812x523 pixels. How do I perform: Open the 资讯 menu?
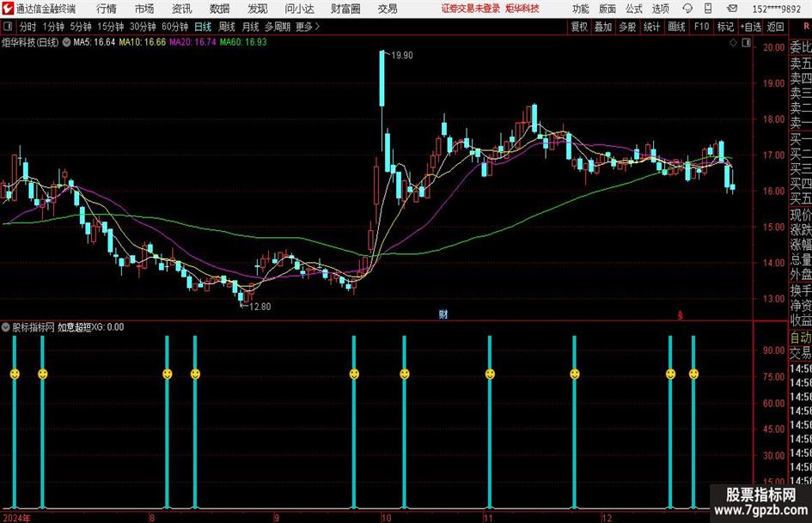coord(182,9)
